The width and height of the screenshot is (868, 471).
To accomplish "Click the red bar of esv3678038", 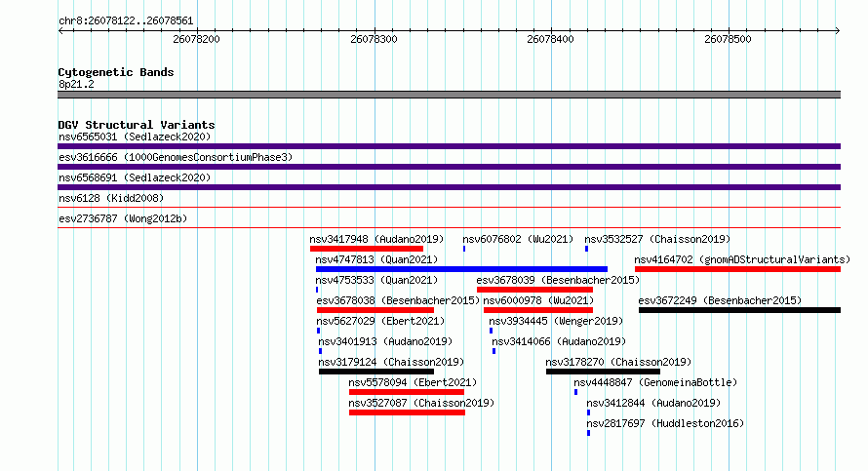I will pyautogui.click(x=375, y=310).
